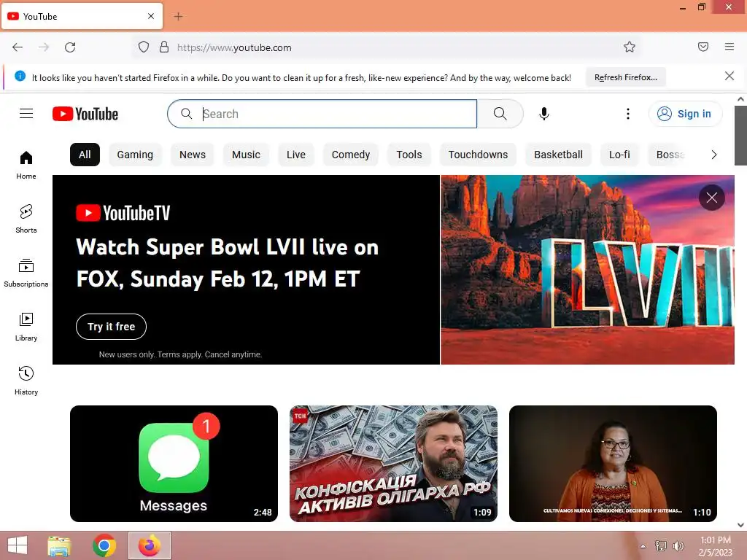The height and width of the screenshot is (560, 747).
Task: Click the network tray icon
Action: tap(661, 545)
